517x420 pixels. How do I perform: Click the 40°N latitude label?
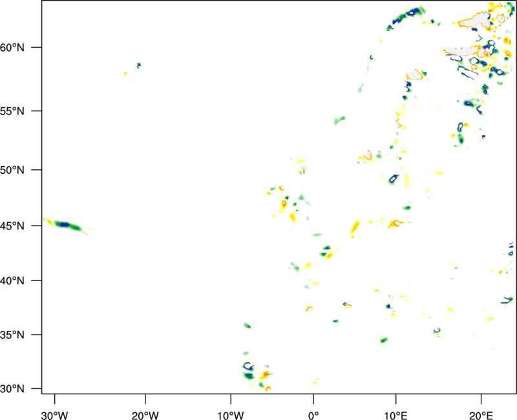(12, 281)
